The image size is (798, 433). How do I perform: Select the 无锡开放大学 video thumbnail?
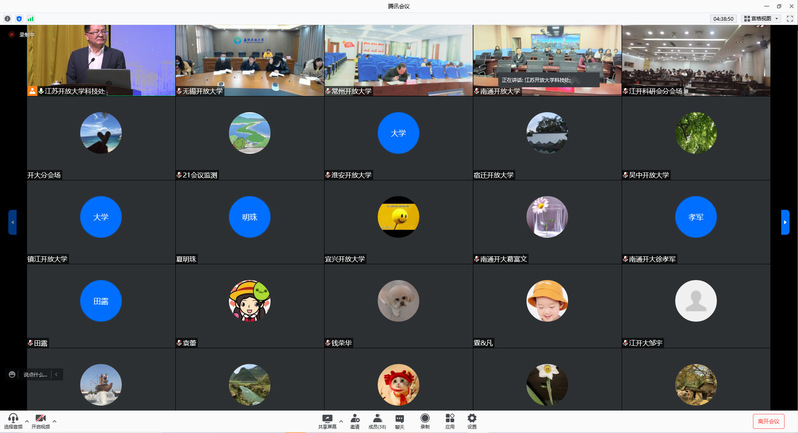click(x=249, y=59)
